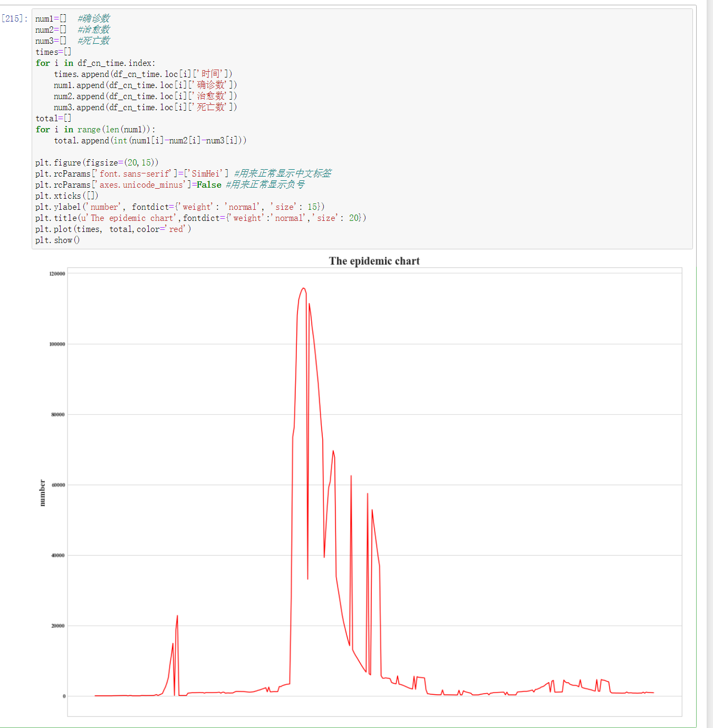
Task: Click the bold False keyword
Action: click(209, 185)
